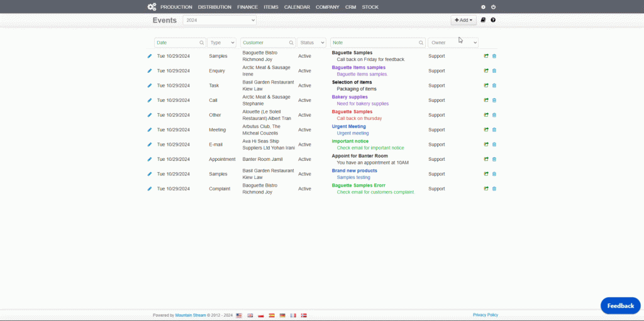Click the green folder icon on the Appointment row

click(x=486, y=160)
